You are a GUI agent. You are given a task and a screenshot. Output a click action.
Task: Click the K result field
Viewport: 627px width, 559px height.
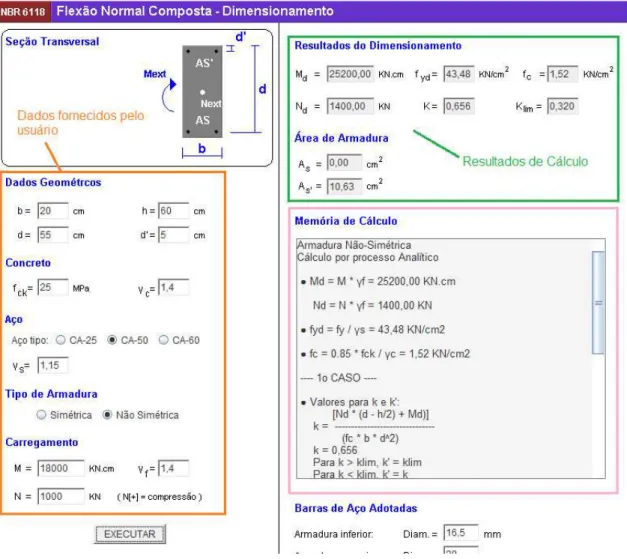click(459, 106)
